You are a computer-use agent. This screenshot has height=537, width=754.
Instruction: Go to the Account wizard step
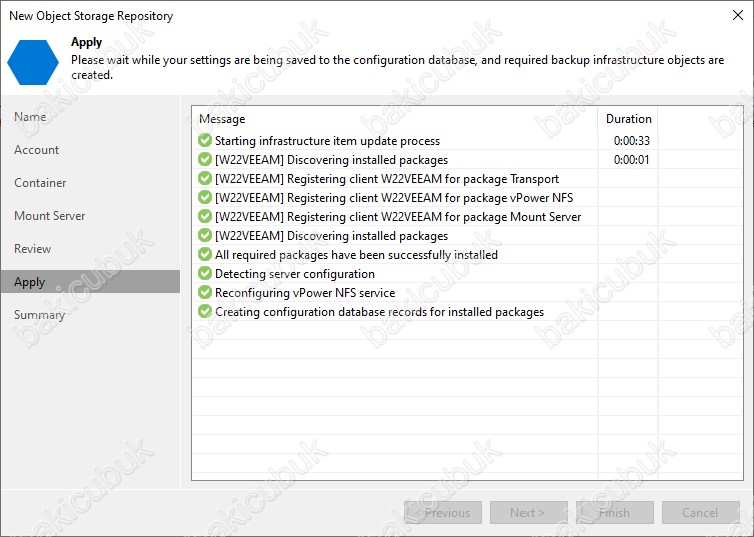pyautogui.click(x=37, y=150)
